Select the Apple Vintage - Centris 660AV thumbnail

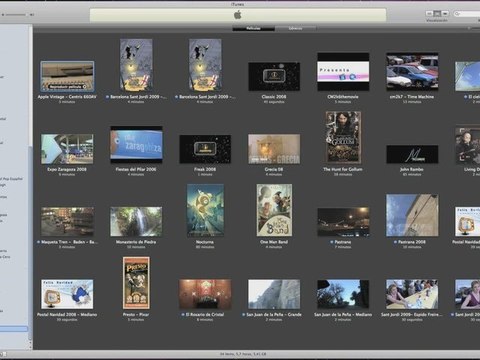pyautogui.click(x=67, y=76)
